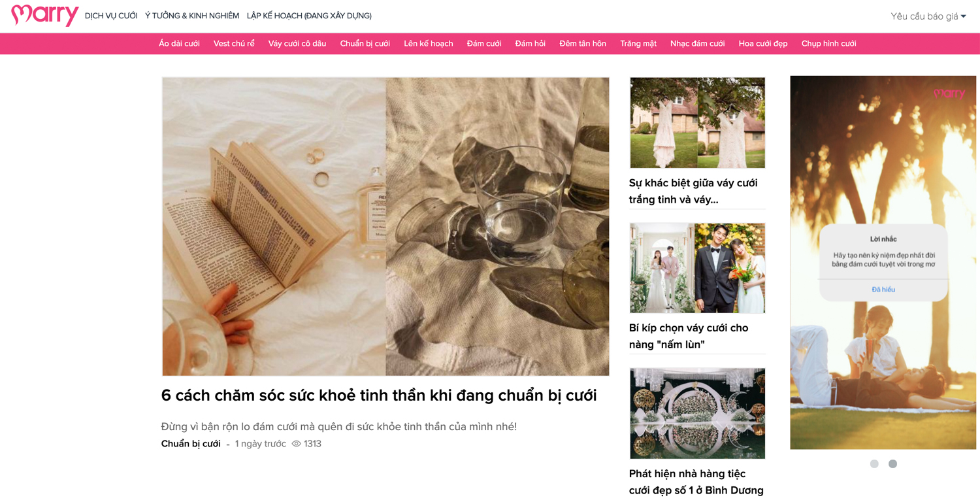Image resolution: width=980 pixels, height=504 pixels.
Task: Click the Đã hiểu button in banner
Action: coord(883,290)
